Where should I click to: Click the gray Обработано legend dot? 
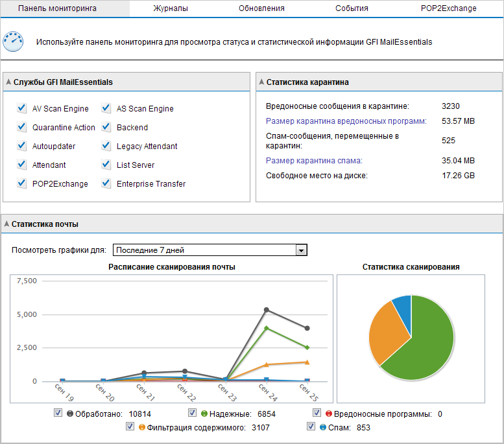click(x=70, y=414)
